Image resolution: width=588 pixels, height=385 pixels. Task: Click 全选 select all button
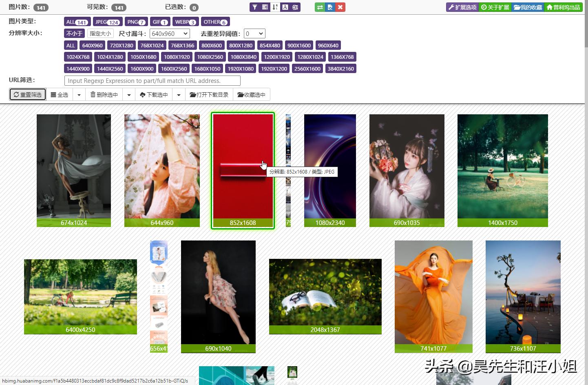pos(60,95)
